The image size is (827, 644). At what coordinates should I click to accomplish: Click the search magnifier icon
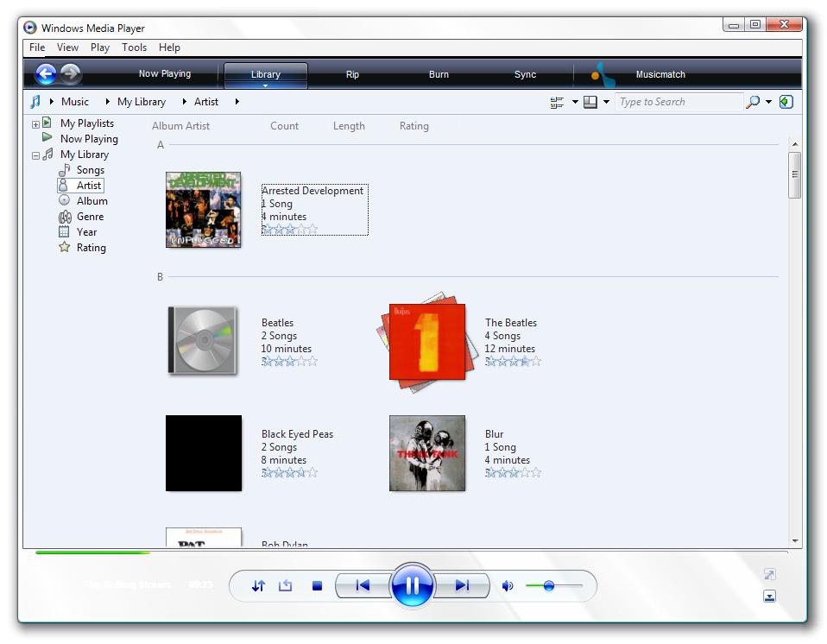(x=753, y=101)
